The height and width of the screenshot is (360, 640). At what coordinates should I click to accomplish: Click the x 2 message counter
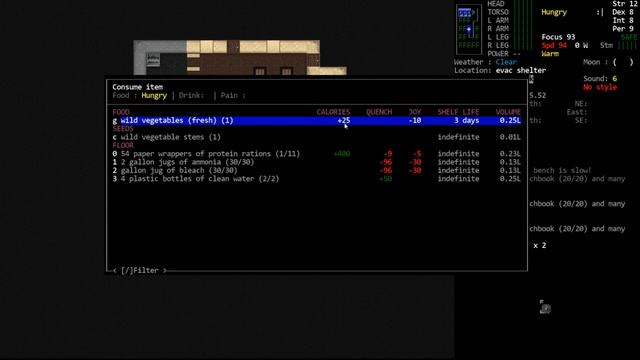click(540, 245)
